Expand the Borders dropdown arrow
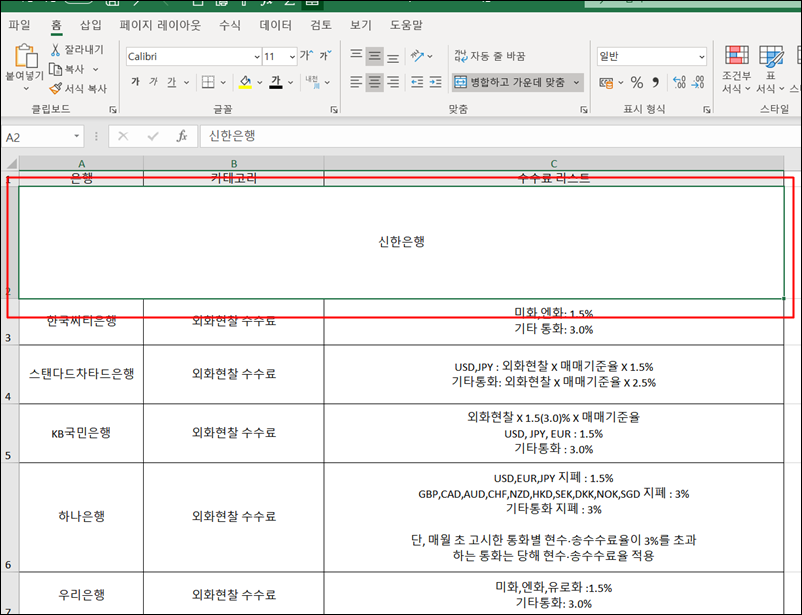The image size is (802, 615). tap(223, 82)
